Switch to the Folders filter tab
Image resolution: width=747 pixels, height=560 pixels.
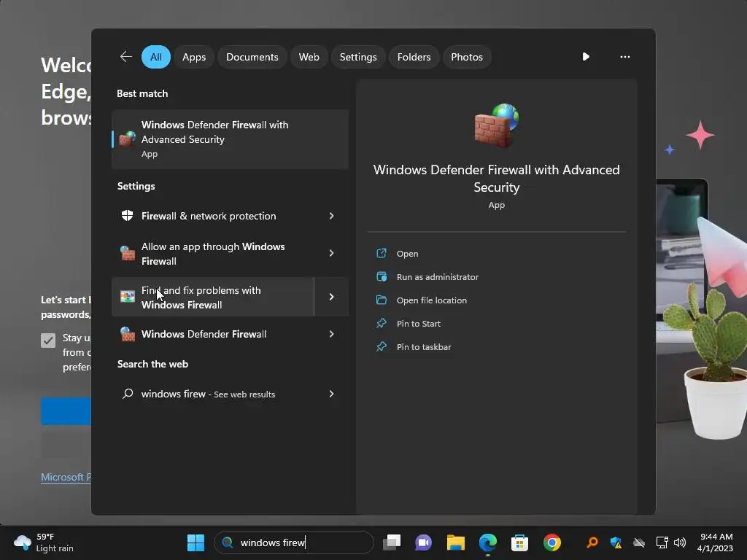tap(414, 57)
